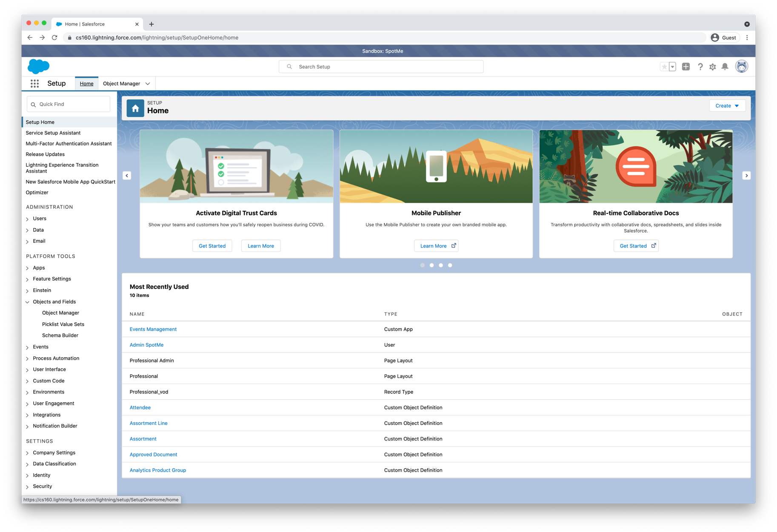This screenshot has height=532, width=777.
Task: Open Service Setup Assistant
Action: coord(53,133)
